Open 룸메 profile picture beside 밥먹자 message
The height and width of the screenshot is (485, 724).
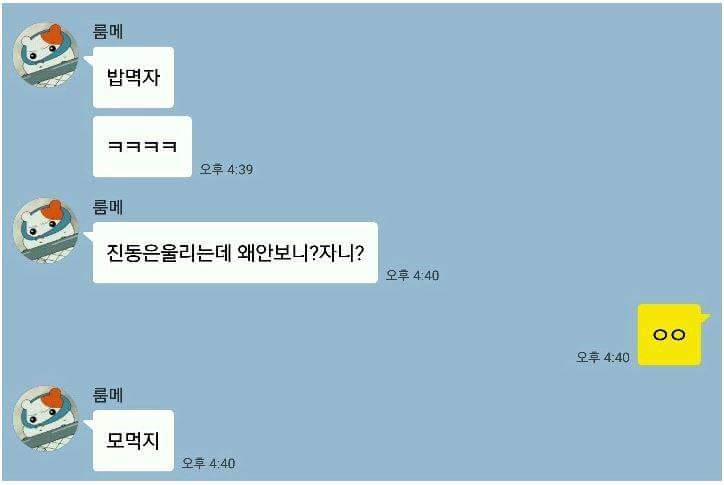pos(45,55)
